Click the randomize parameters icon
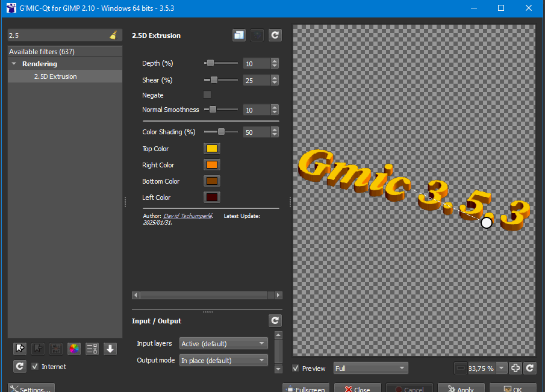 257,35
